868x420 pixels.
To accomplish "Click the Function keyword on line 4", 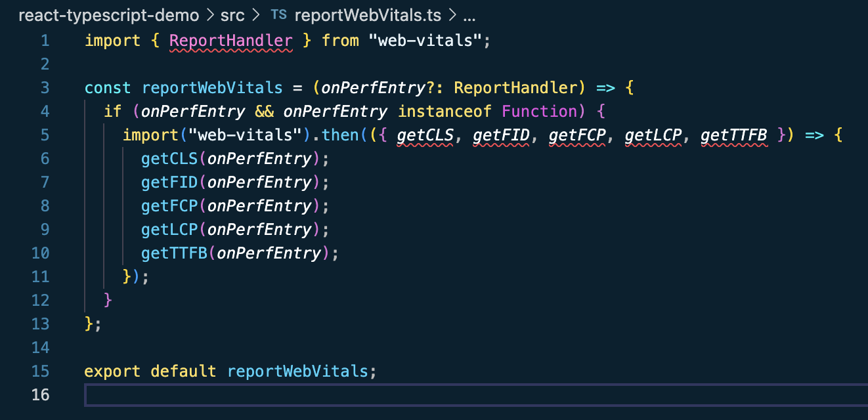I will coord(540,111).
